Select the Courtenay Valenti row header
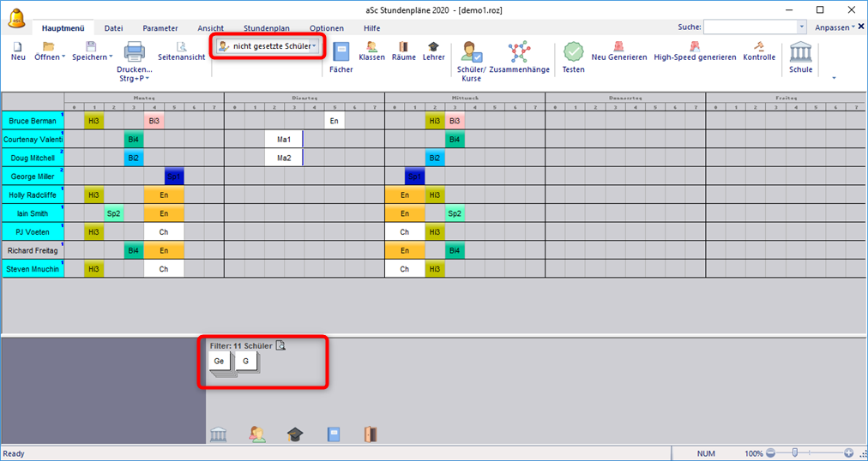This screenshot has width=868, height=461. [x=33, y=140]
